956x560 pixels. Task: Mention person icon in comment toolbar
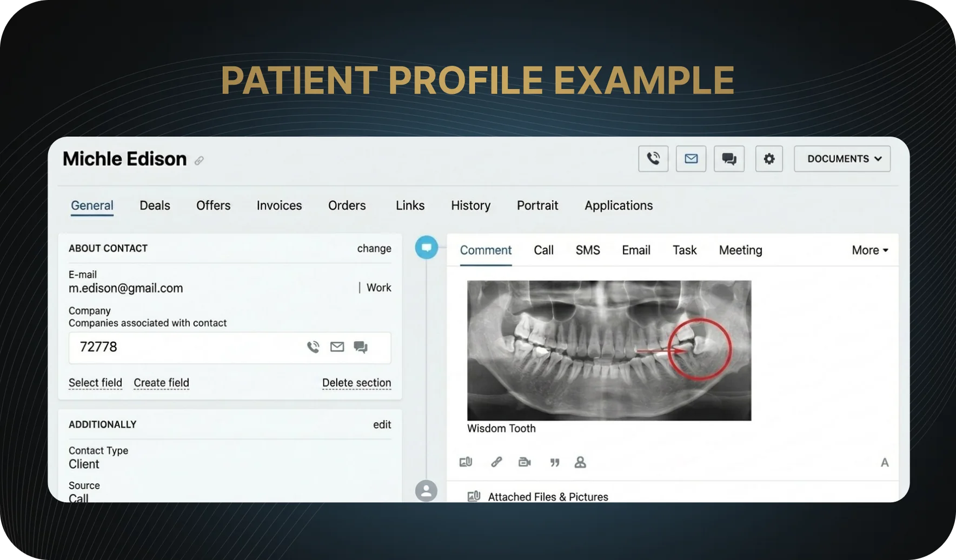click(580, 462)
